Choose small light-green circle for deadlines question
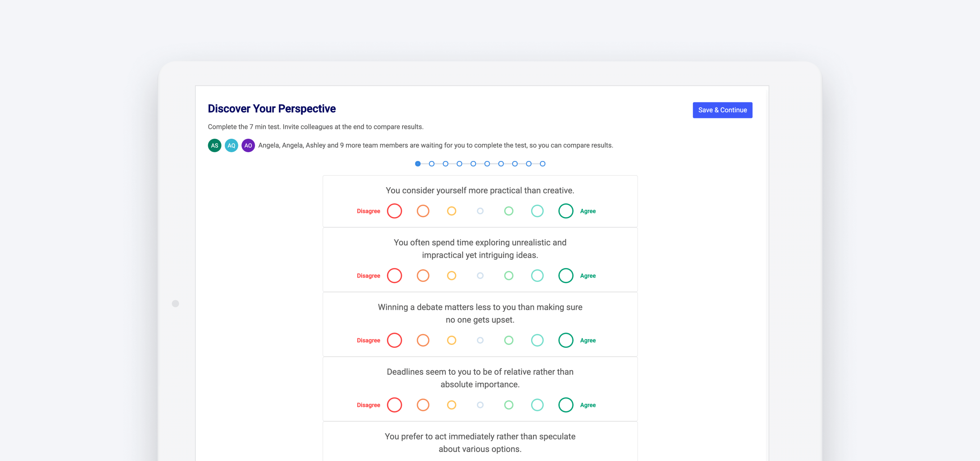This screenshot has width=980, height=461. 509,405
